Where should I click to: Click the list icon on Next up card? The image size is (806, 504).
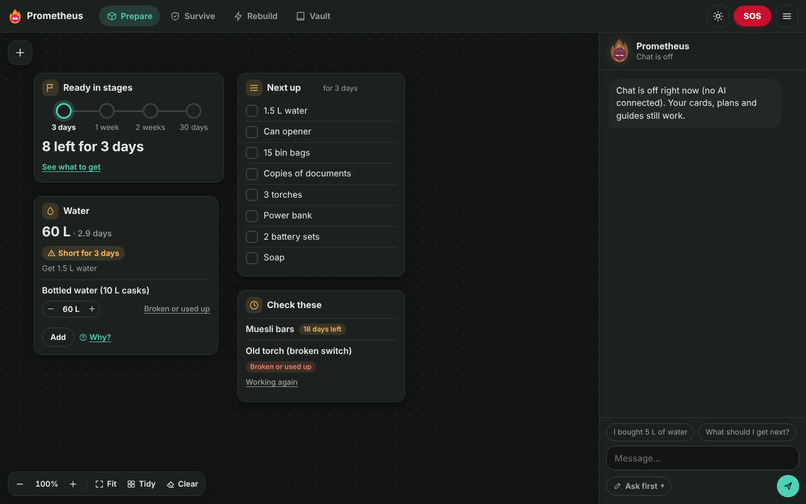254,88
